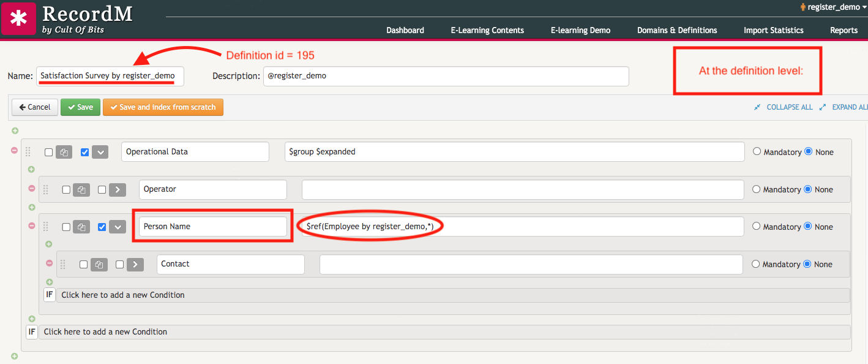The width and height of the screenshot is (868, 364).
Task: Click the definition Name input field
Action: click(110, 76)
